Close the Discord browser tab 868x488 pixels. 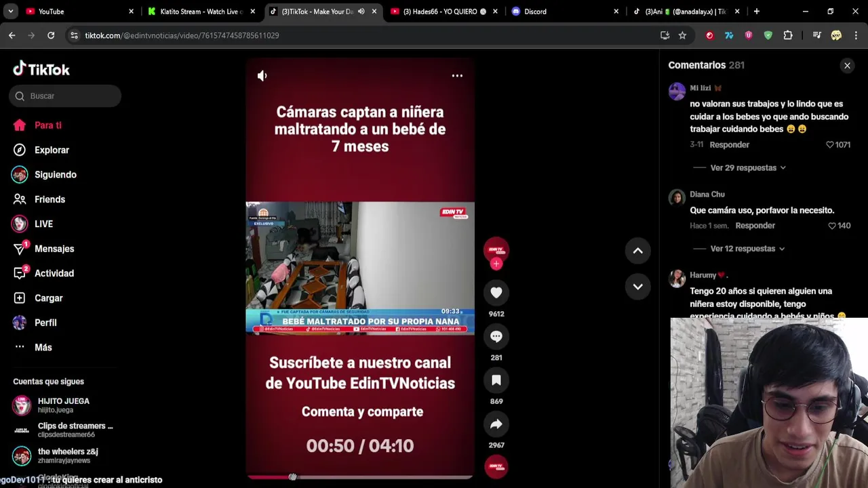(x=616, y=12)
